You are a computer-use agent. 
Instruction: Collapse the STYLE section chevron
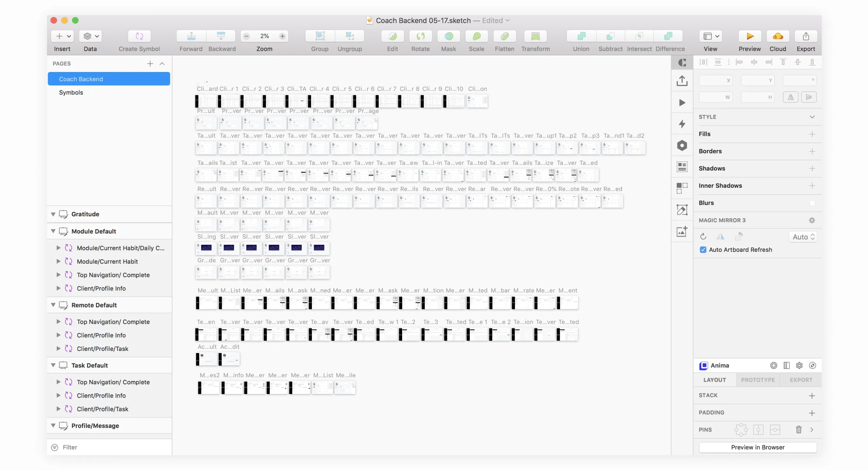pyautogui.click(x=812, y=117)
